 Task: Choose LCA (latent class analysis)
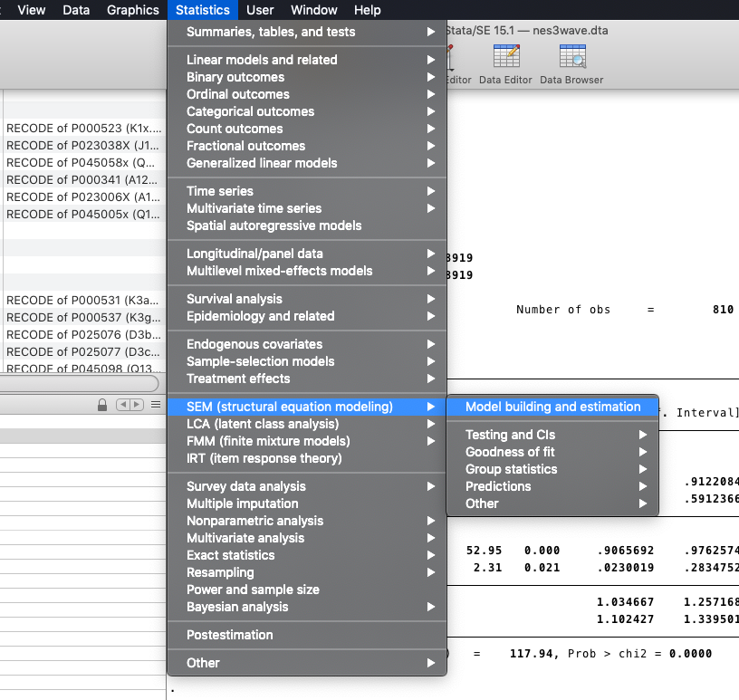(x=307, y=424)
